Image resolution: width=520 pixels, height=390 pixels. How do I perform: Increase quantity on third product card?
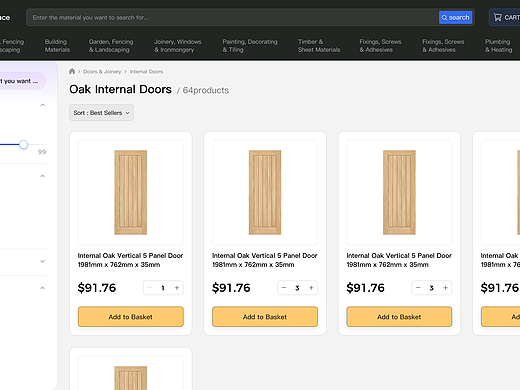(x=446, y=288)
